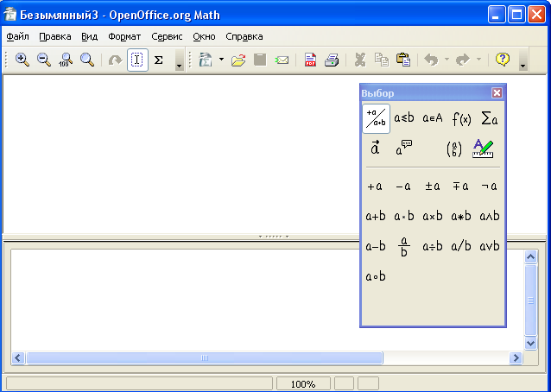Open the Сервис menu
Screen dimensions: 551x392
pos(167,36)
